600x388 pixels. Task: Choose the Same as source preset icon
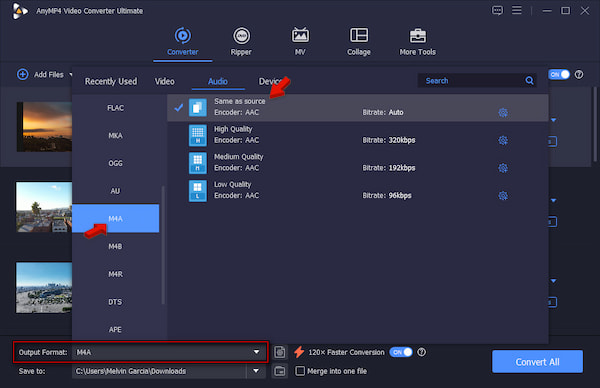(x=197, y=108)
